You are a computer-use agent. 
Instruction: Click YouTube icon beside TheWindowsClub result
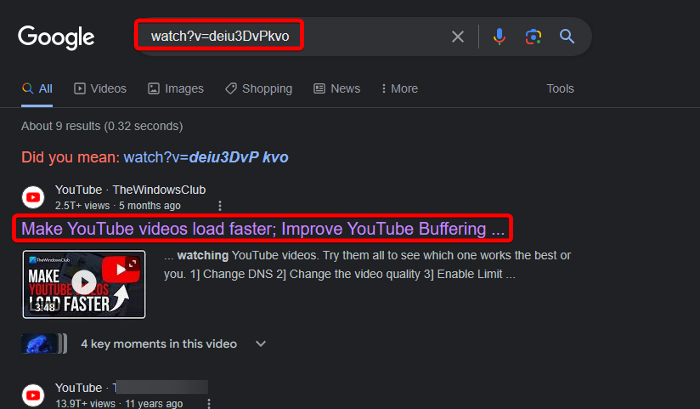[x=33, y=197]
